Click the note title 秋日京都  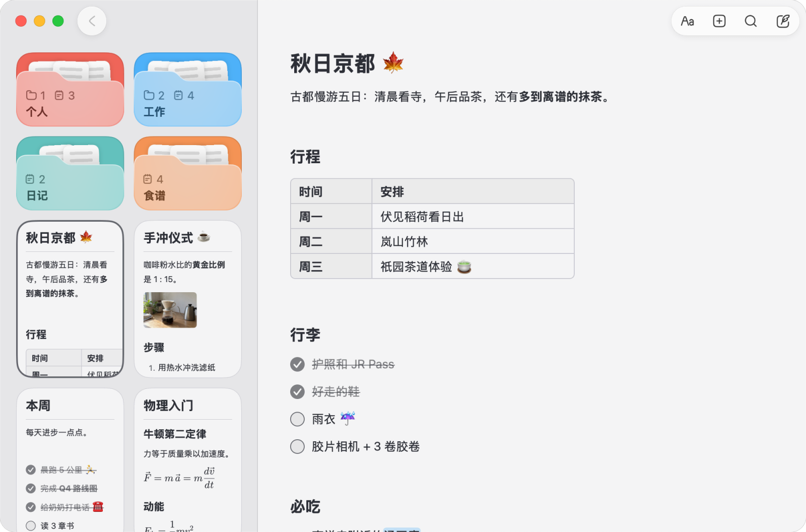point(332,64)
